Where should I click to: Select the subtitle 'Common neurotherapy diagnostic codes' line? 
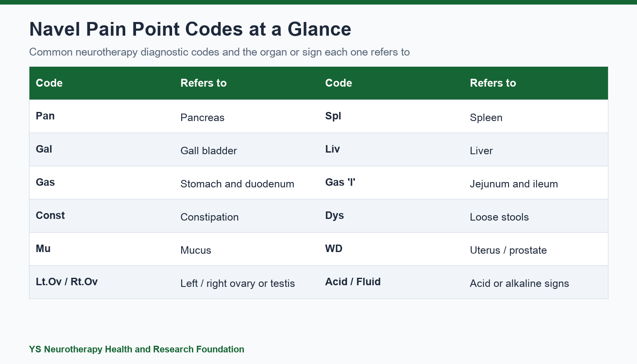[219, 52]
